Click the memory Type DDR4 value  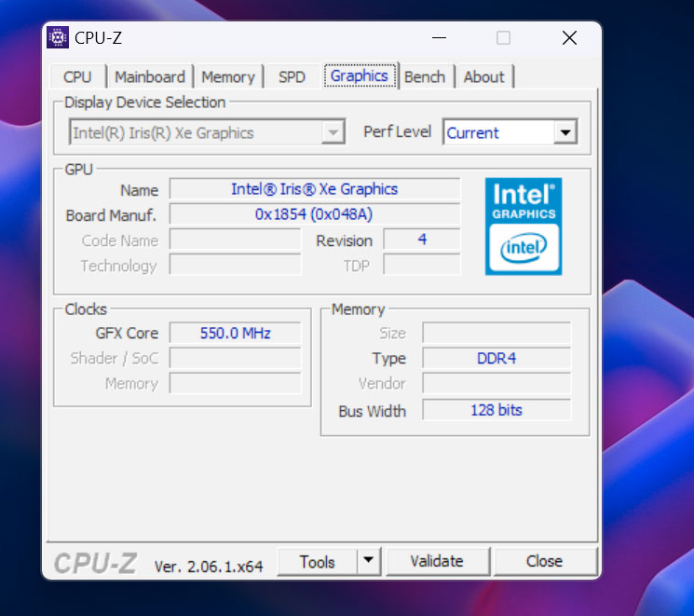point(497,358)
